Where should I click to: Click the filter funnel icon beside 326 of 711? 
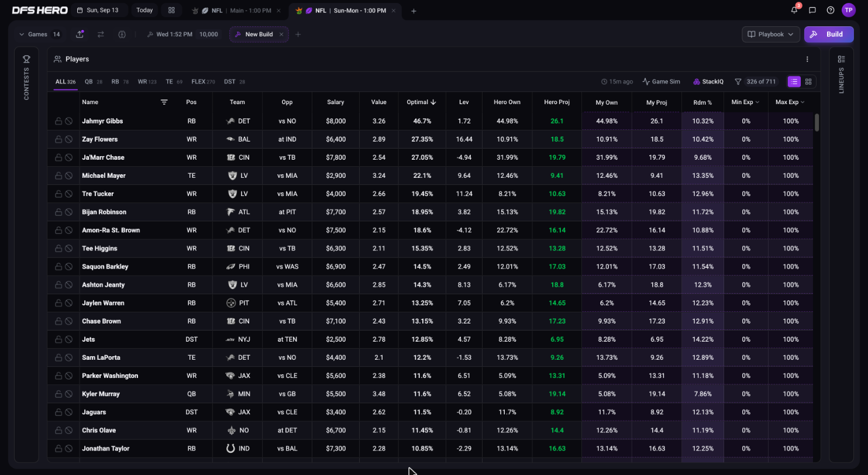tap(738, 82)
